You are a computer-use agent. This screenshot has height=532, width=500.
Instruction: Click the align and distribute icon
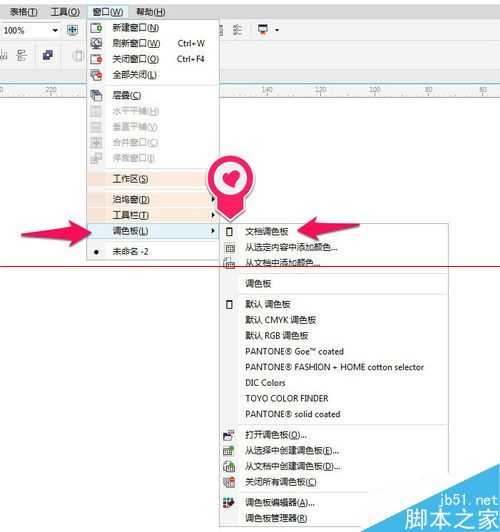(x=22, y=55)
